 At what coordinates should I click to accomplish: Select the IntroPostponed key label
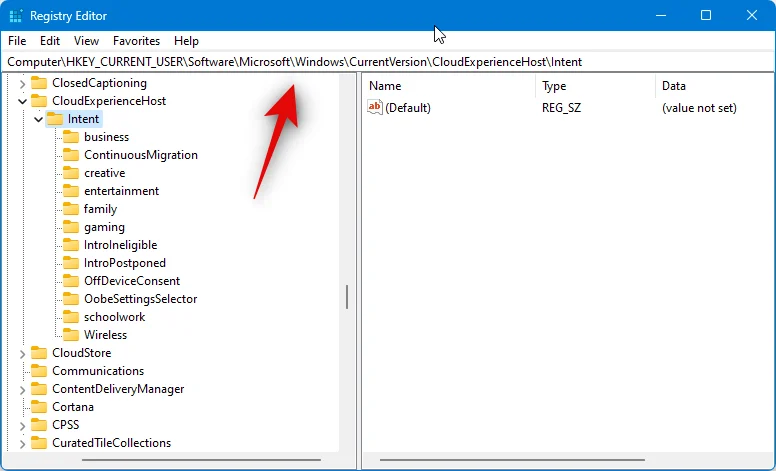point(125,263)
